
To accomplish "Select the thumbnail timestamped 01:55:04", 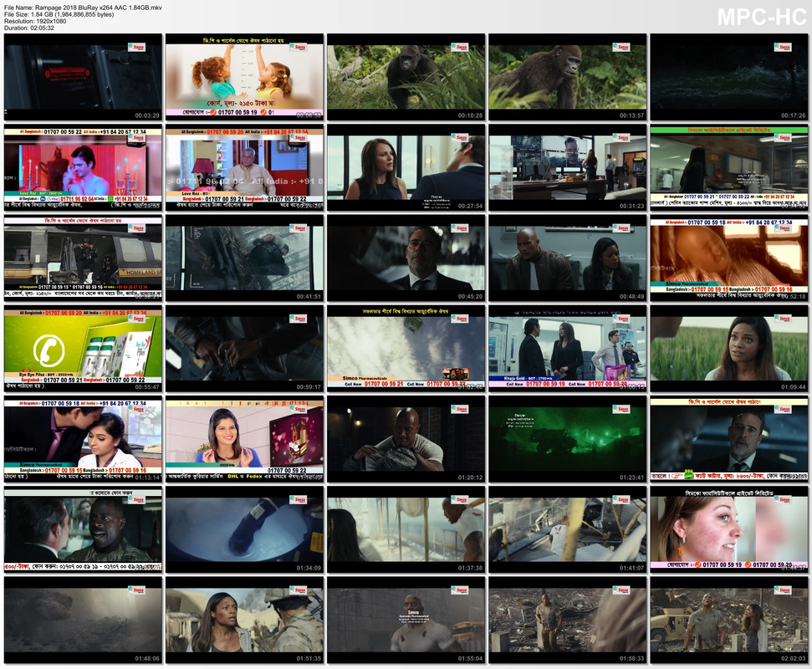I will click(406, 620).
